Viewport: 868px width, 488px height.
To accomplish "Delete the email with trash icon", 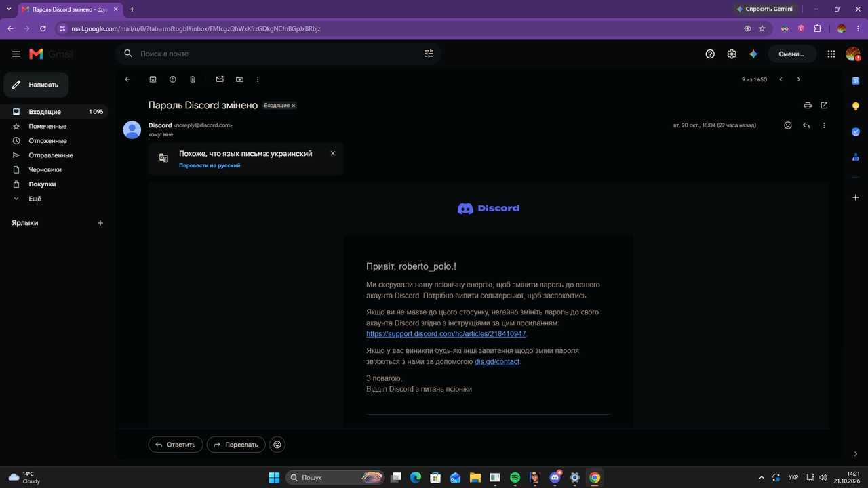I will [193, 79].
